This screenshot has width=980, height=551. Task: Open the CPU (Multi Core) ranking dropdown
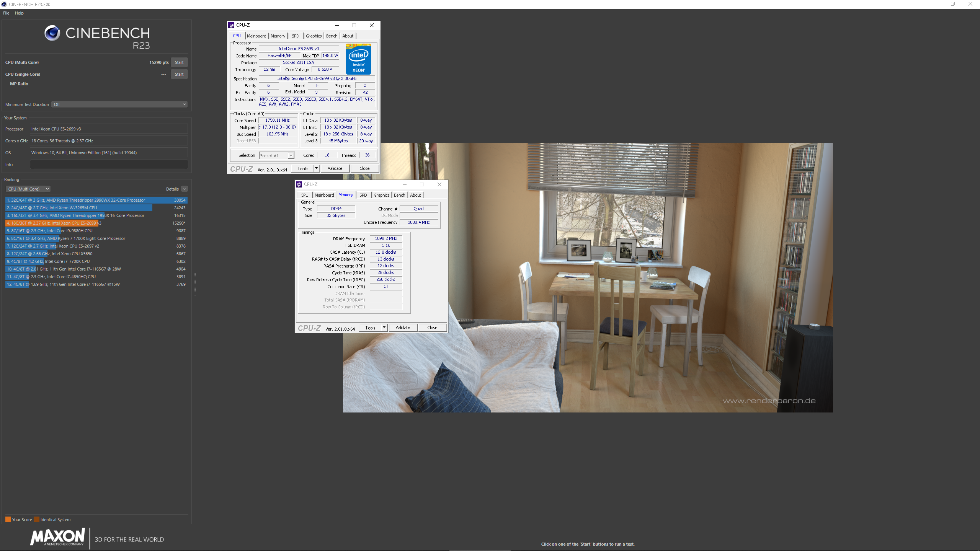pyautogui.click(x=28, y=189)
